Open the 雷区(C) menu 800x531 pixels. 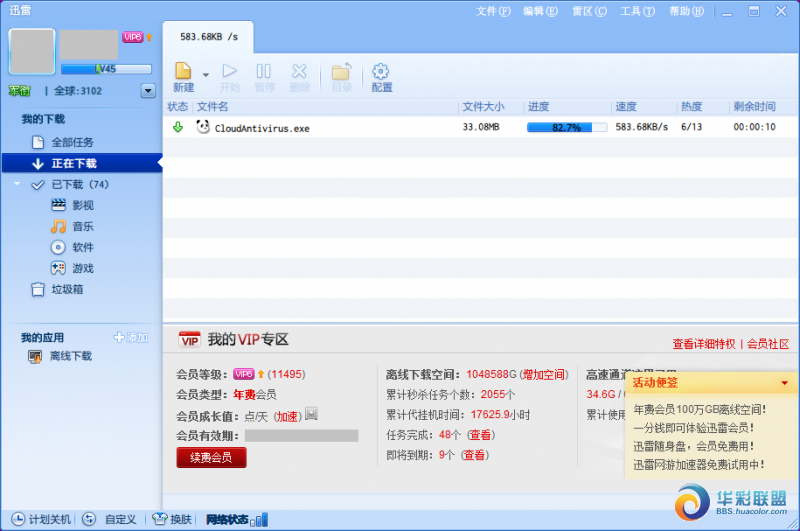(589, 11)
